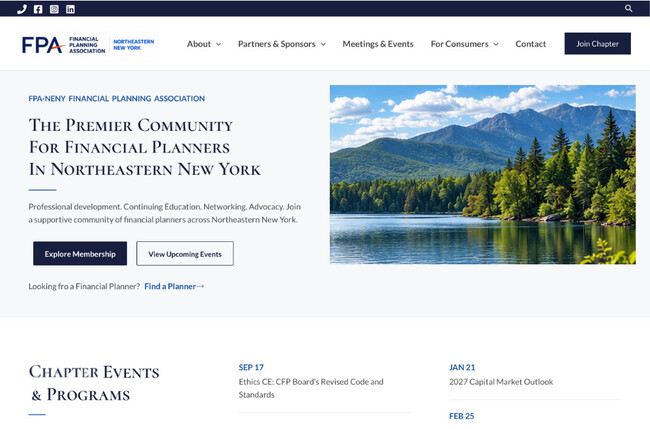The height and width of the screenshot is (429, 650).
Task: Open Partners & Sponsors menu item
Action: [x=276, y=44]
